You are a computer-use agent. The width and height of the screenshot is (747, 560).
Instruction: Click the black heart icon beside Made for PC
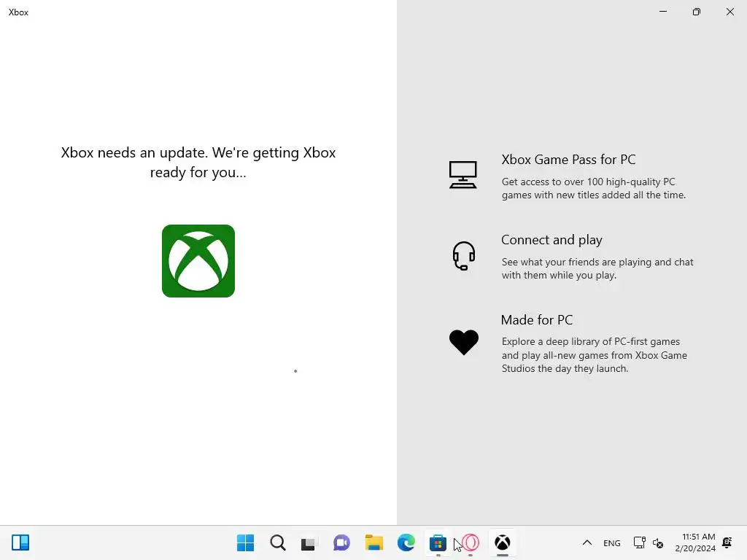pos(463,342)
